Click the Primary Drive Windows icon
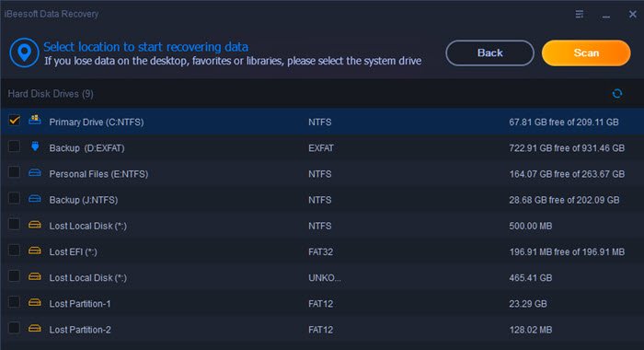Screen dimensions: 644x350 [x=35, y=120]
